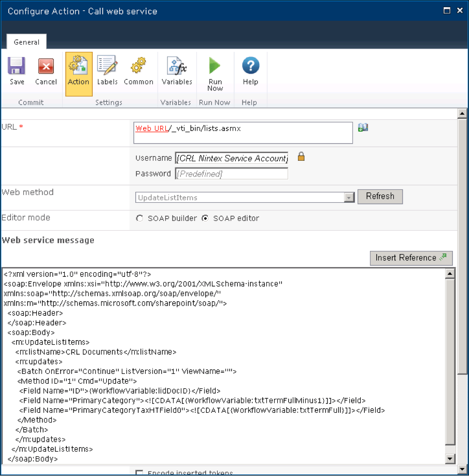Click the Web URL reference token

pos(152,129)
